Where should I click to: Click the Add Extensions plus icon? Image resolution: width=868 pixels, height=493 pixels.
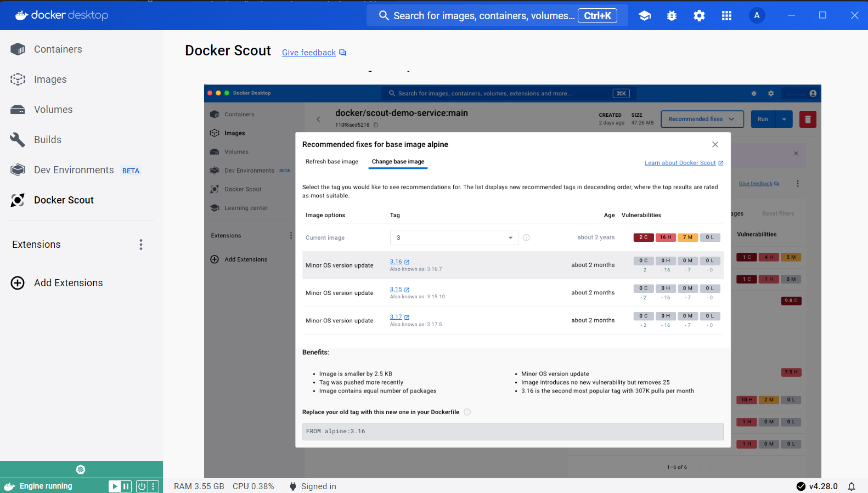pyautogui.click(x=18, y=283)
